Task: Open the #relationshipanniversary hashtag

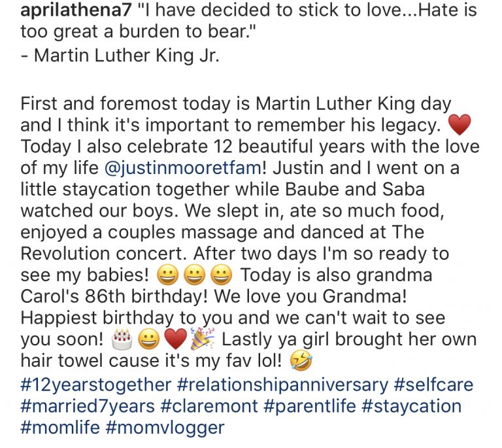Action: (282, 385)
